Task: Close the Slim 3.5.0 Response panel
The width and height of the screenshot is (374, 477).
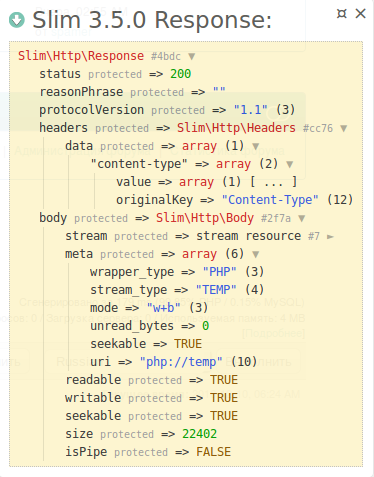Action: point(361,14)
